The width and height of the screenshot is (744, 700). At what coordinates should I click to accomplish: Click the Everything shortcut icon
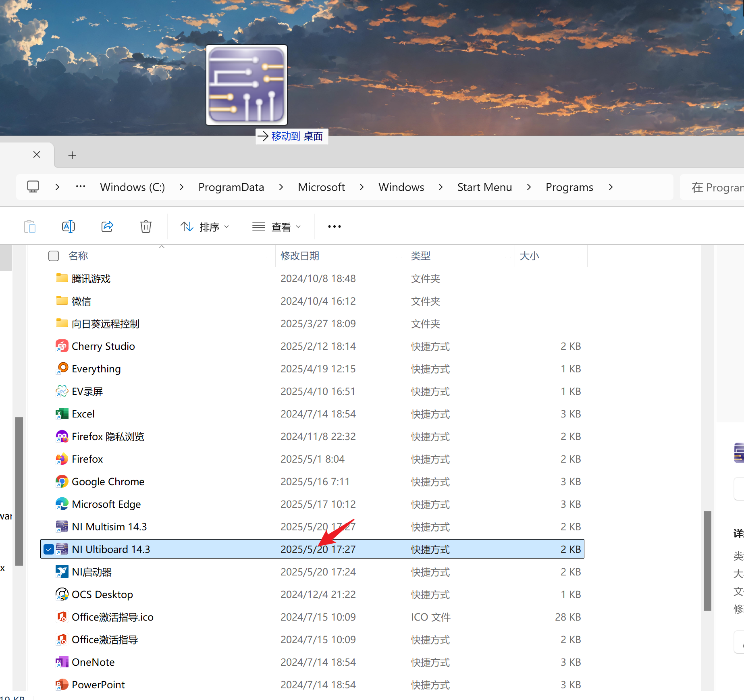[62, 369]
